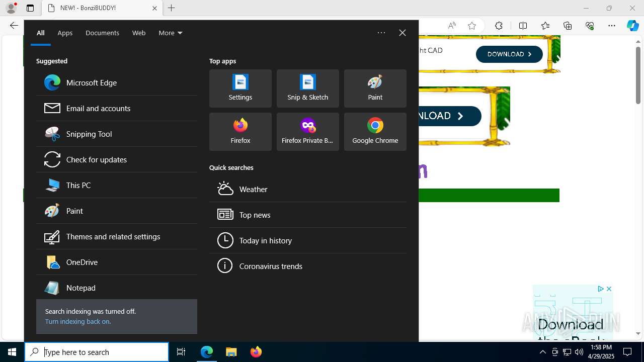Open Edge Extensions menu
Screen dimensions: 644x362
pos(499,26)
